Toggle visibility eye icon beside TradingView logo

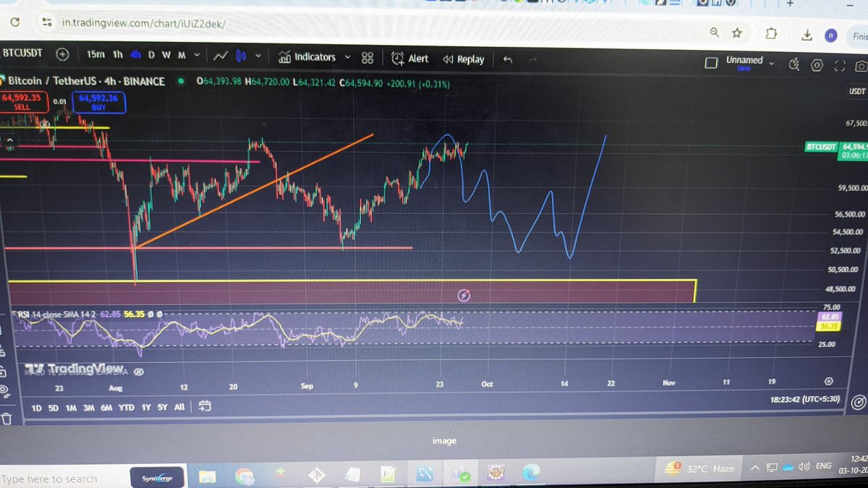139,370
